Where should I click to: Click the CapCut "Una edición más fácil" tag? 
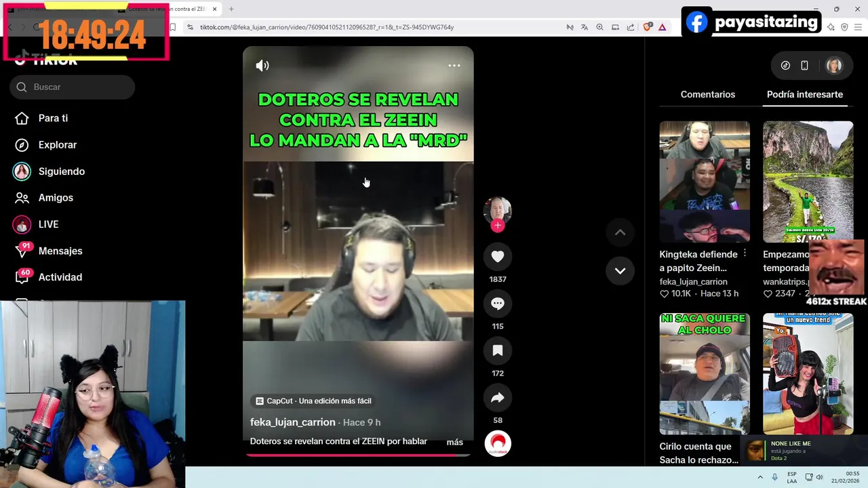(313, 401)
